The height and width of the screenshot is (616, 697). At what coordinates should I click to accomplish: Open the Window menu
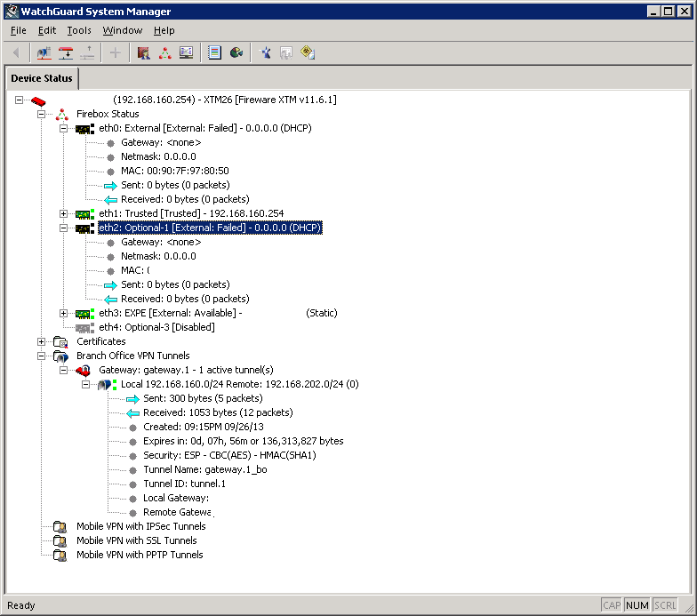point(123,30)
